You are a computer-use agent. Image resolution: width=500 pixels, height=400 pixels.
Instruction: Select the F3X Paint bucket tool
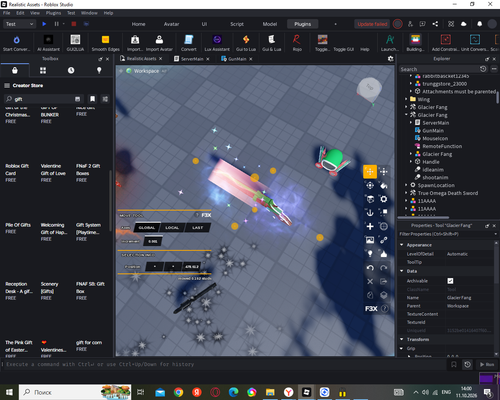pos(384,185)
